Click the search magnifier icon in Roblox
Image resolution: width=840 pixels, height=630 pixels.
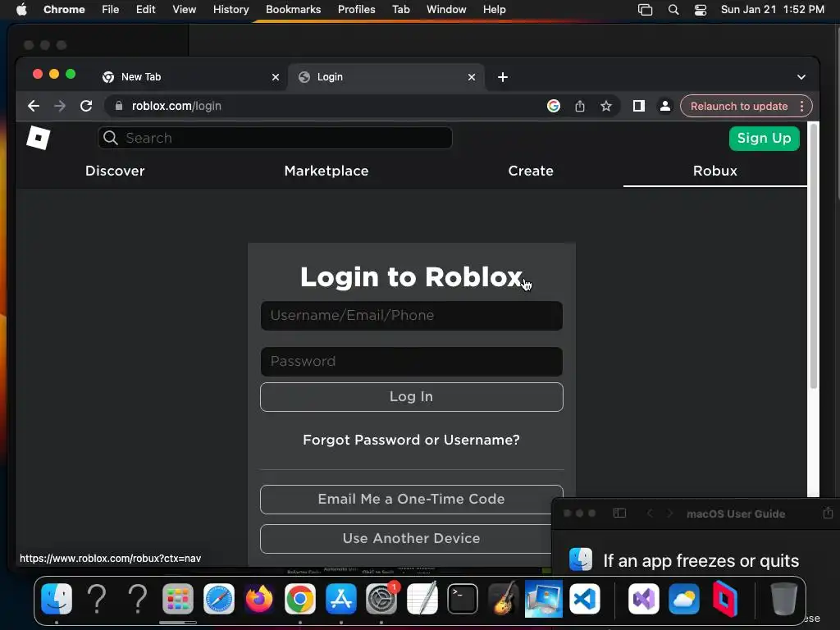111,138
